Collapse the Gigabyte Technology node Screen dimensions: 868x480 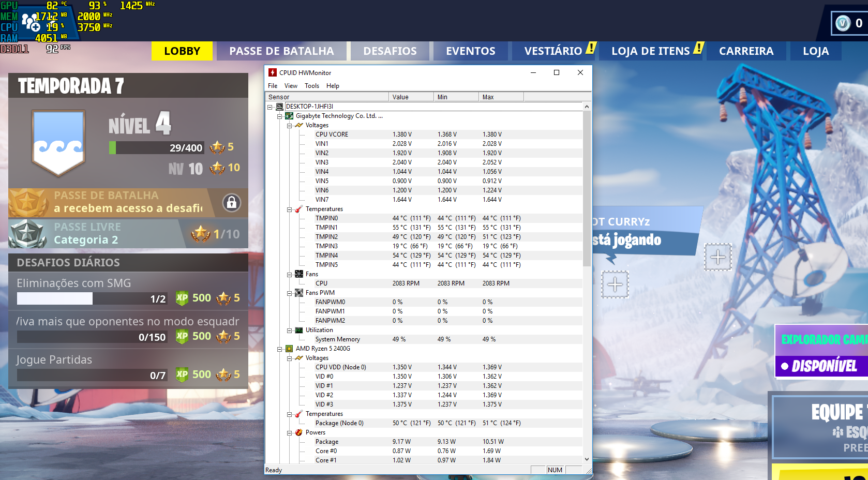(x=280, y=116)
